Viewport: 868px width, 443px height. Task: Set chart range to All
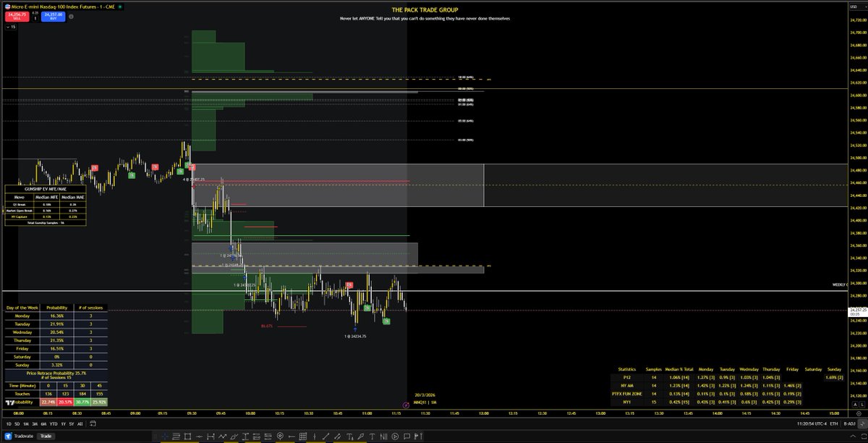click(80, 424)
